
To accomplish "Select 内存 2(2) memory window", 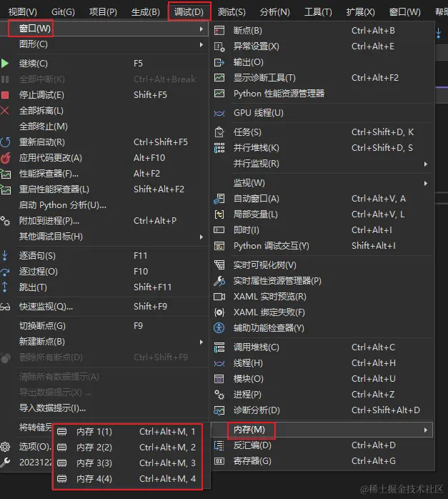I will [127, 447].
